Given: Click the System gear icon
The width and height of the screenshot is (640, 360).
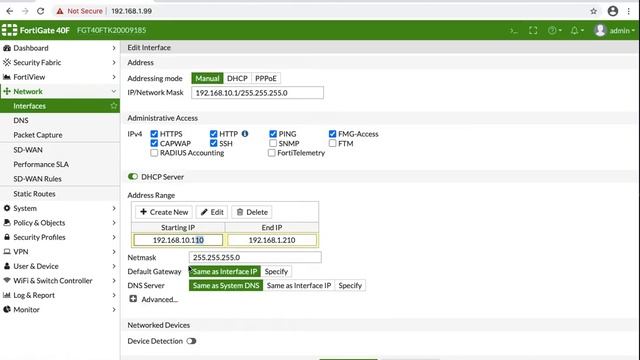Looking at the screenshot, I should tap(7, 208).
